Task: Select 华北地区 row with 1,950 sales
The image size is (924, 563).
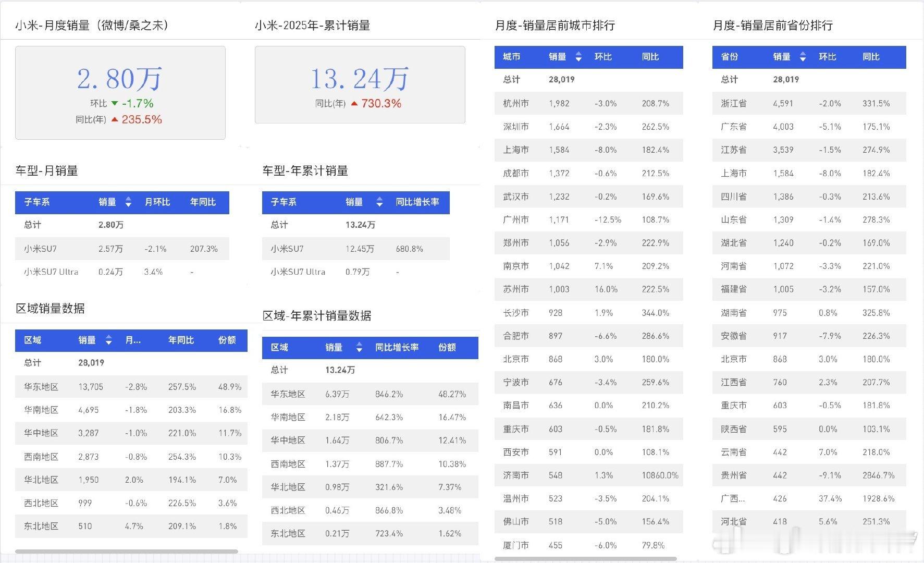Action: [x=131, y=480]
